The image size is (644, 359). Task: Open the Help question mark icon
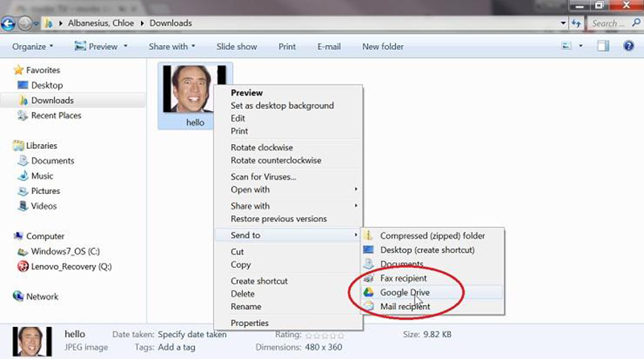pos(628,47)
